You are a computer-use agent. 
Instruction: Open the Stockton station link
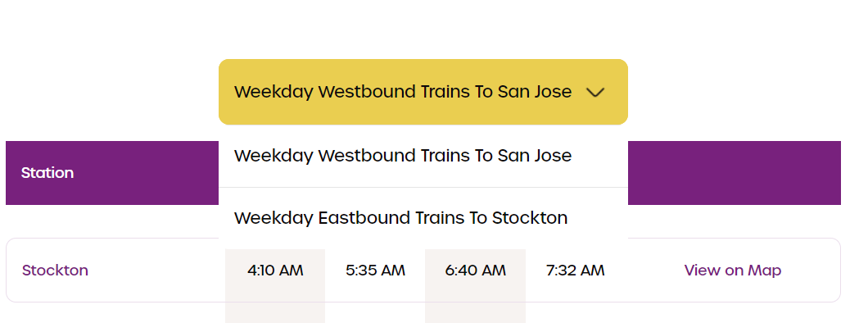(x=55, y=271)
